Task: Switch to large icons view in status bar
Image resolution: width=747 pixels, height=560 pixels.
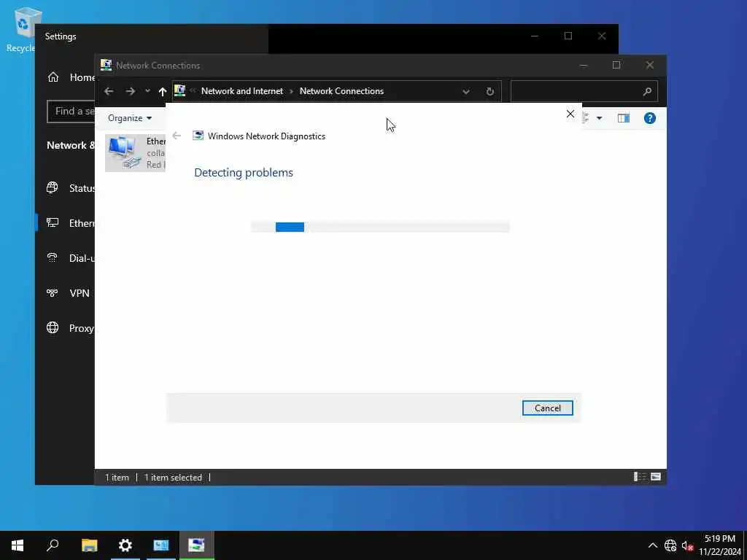Action: coord(656,477)
